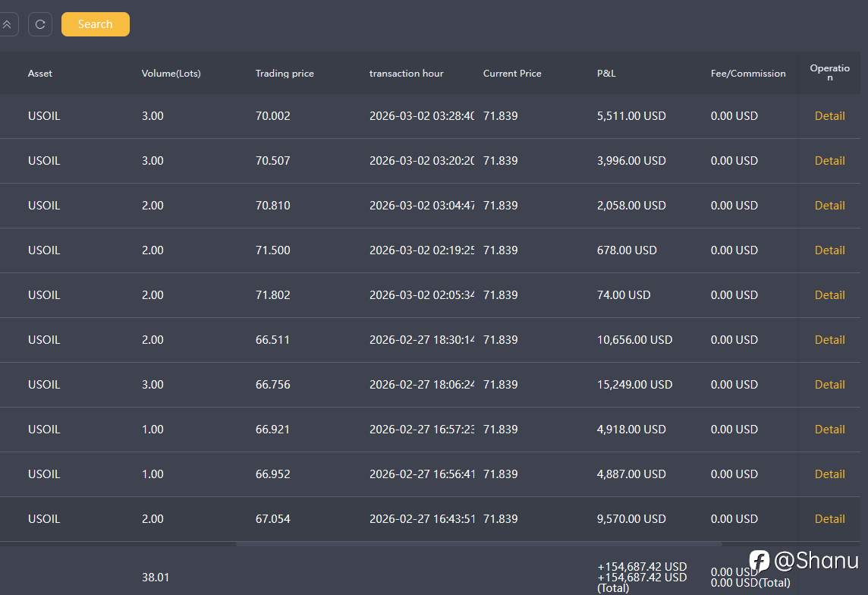This screenshot has height=595, width=868.
Task: Collapse panel with double-chevron up icon
Action: pos(7,24)
